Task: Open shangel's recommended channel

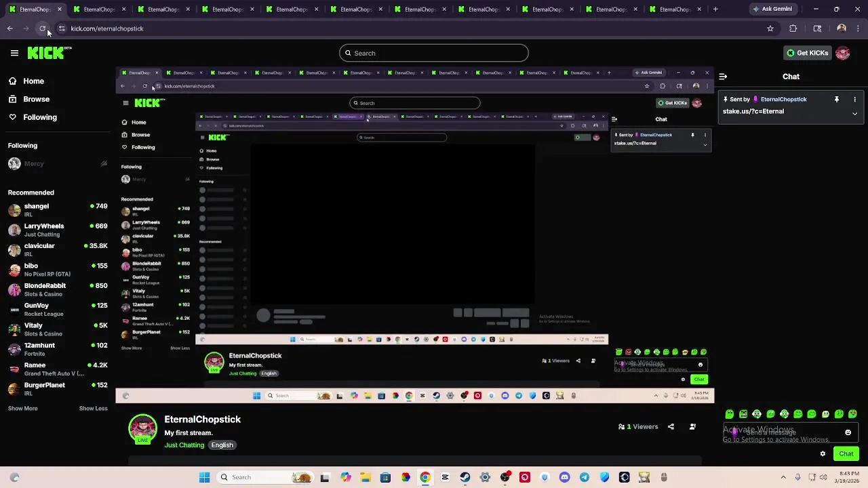Action: pyautogui.click(x=58, y=210)
